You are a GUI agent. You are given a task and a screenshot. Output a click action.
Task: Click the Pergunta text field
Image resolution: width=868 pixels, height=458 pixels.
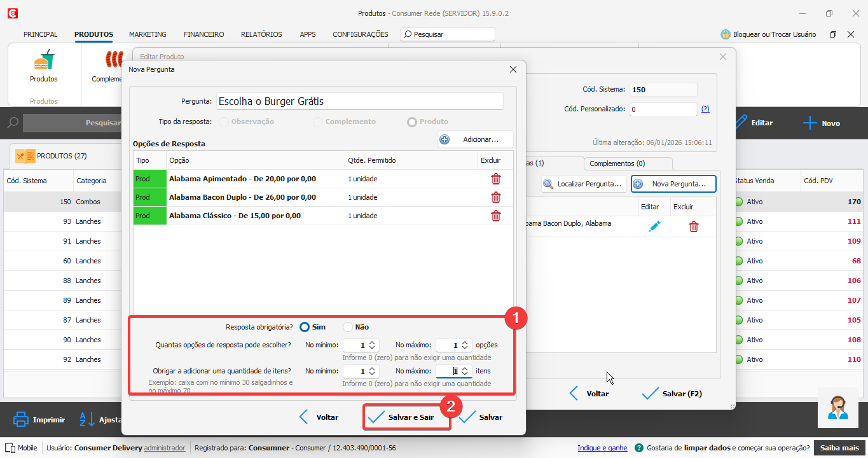359,101
